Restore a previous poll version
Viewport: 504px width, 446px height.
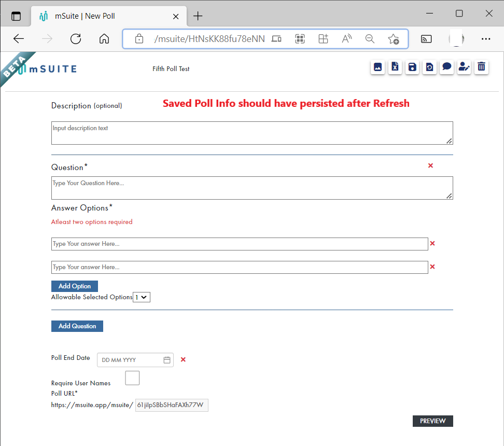tap(429, 67)
